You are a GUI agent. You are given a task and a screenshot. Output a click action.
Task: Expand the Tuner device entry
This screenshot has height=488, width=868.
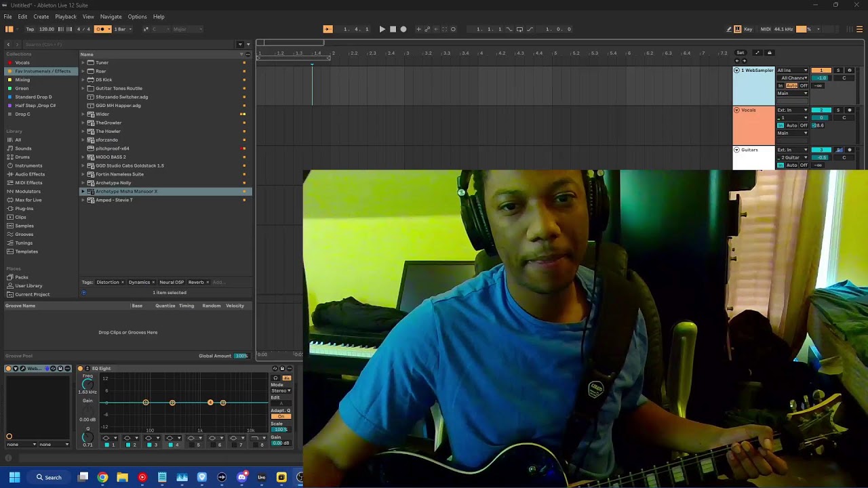click(x=83, y=62)
